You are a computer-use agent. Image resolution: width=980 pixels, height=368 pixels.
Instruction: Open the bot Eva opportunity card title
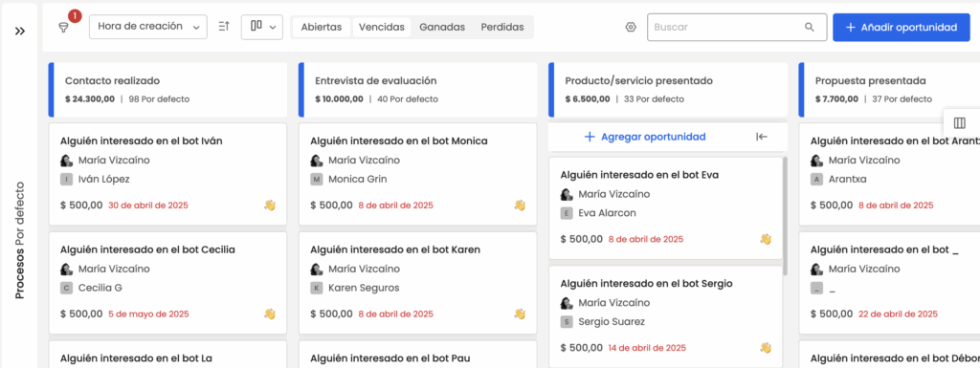639,175
